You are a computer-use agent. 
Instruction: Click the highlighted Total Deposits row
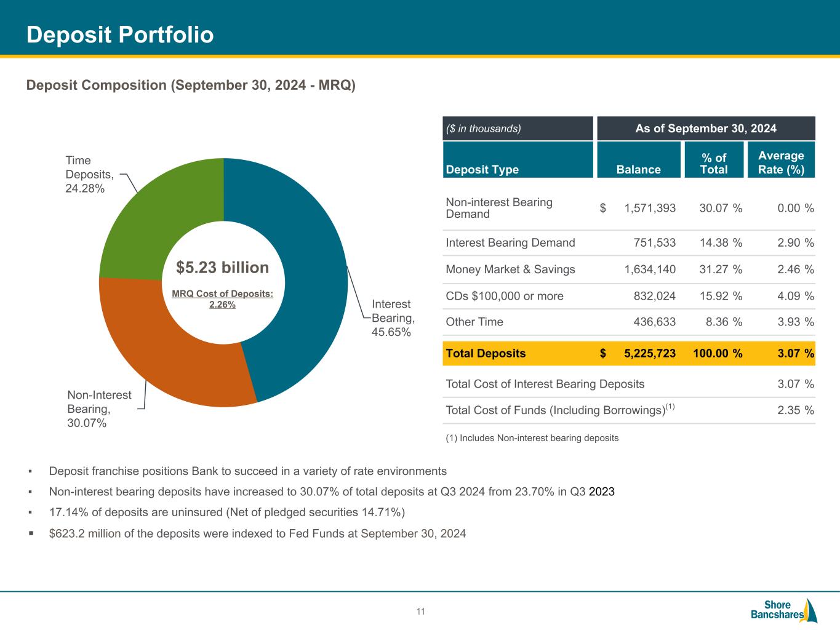click(629, 353)
